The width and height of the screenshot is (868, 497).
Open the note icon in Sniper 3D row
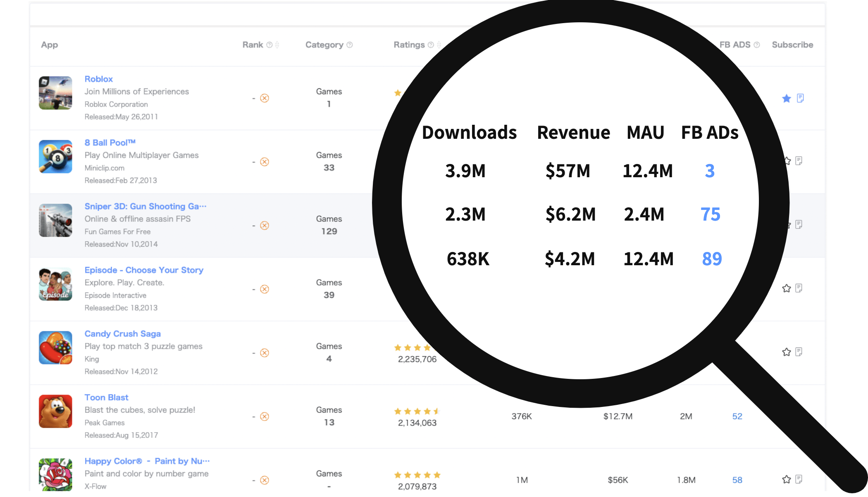(x=799, y=224)
